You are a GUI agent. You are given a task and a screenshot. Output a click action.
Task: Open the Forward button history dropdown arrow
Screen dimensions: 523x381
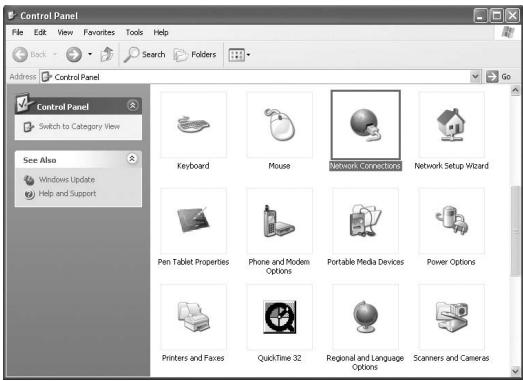pos(90,54)
